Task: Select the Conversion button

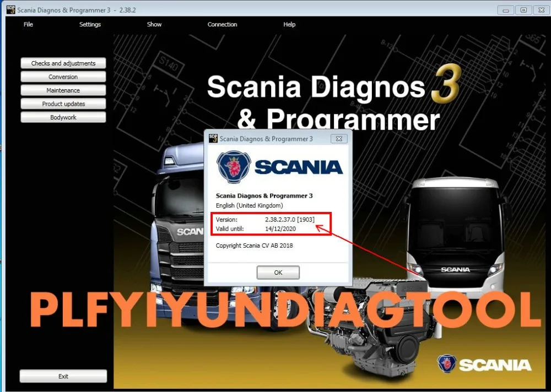Action: click(63, 77)
